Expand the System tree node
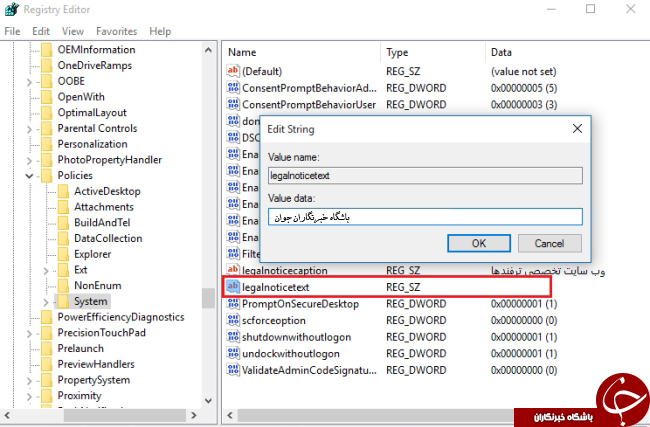The width and height of the screenshot is (650, 427). point(46,302)
